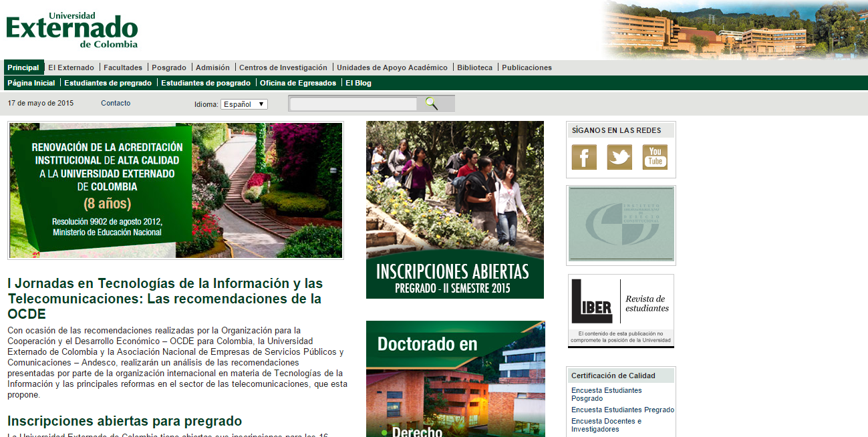Click the magnifying glass search icon
Image resolution: width=868 pixels, height=437 pixels.
pyautogui.click(x=432, y=104)
